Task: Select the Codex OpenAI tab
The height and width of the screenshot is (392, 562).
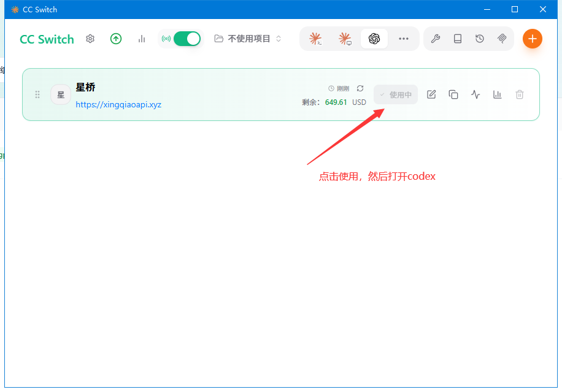Action: pos(374,39)
